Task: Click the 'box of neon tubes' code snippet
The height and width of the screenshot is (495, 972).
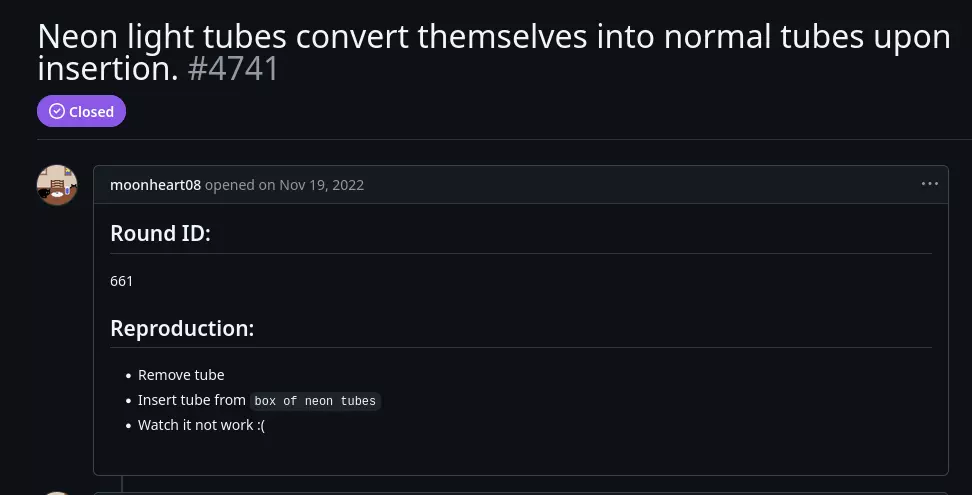Action: point(315,401)
